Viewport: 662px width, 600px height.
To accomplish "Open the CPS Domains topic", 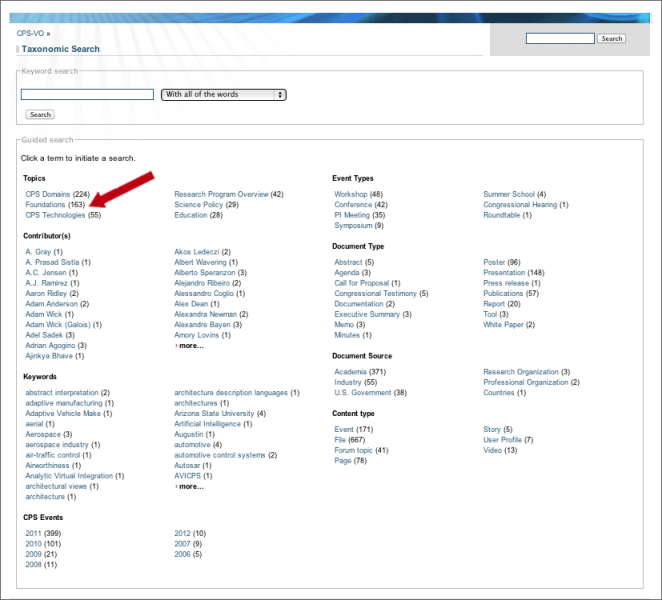I will coord(48,194).
